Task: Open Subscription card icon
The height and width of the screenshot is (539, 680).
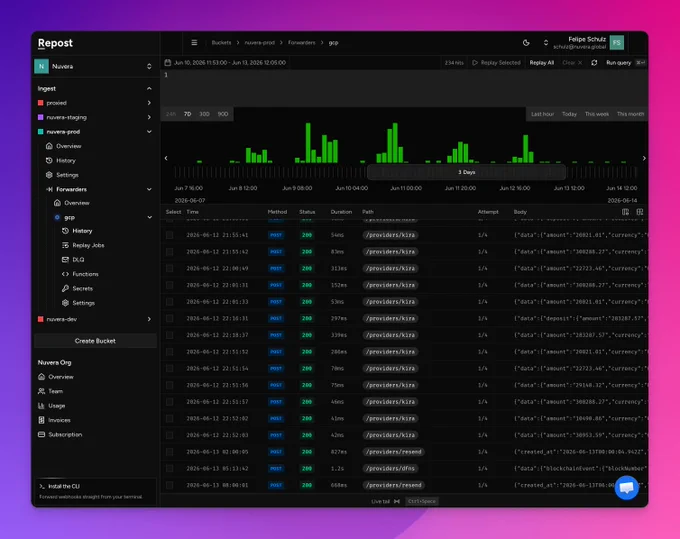Action: (x=41, y=434)
